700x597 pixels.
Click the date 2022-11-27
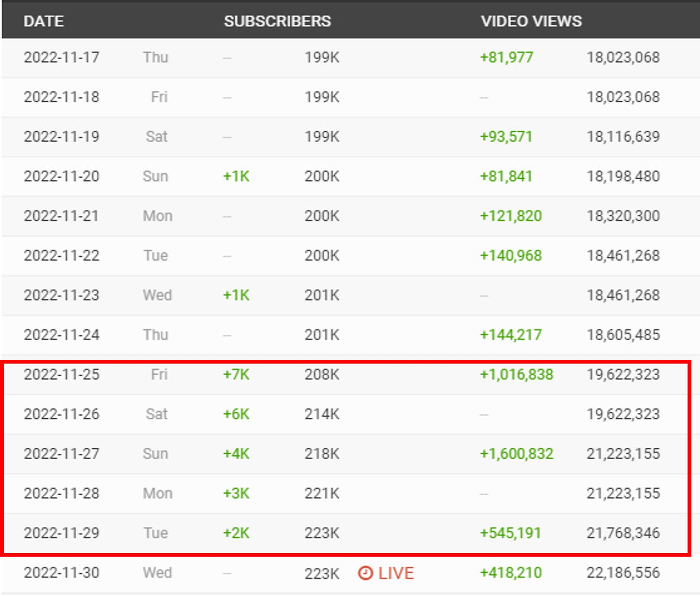pos(61,454)
